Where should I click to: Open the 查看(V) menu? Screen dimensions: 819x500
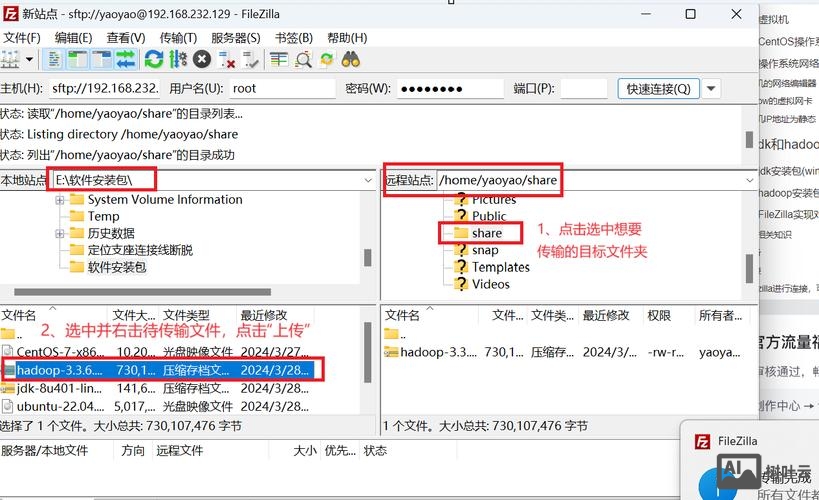point(126,38)
